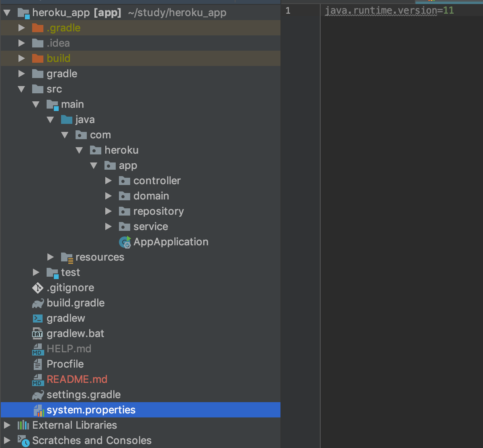Viewport: 483px width, 448px height.
Task: Click the Procfile text file icon
Action: [37, 364]
